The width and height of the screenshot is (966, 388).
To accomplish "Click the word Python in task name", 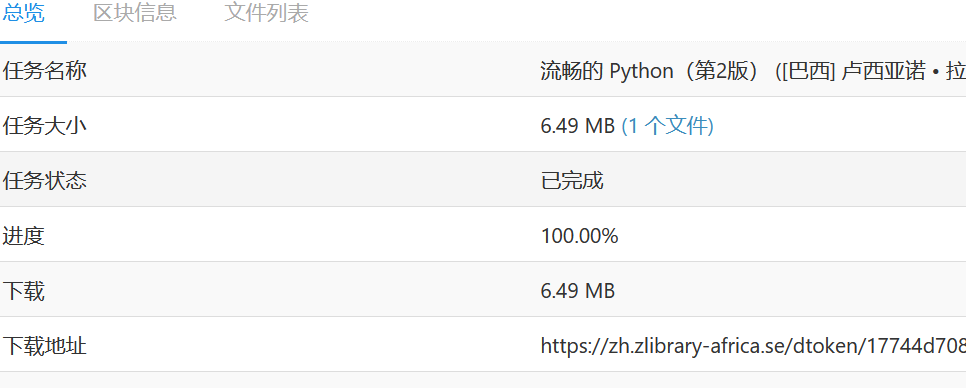I will (x=641, y=72).
